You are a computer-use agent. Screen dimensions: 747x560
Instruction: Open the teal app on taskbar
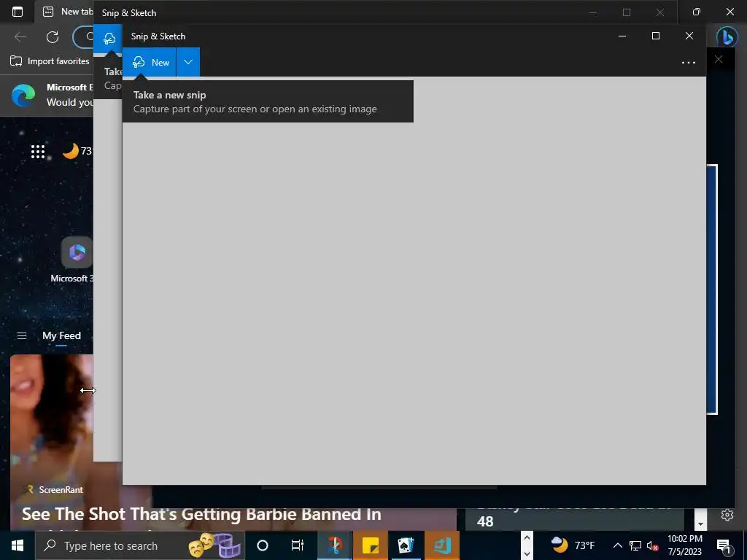click(x=442, y=545)
